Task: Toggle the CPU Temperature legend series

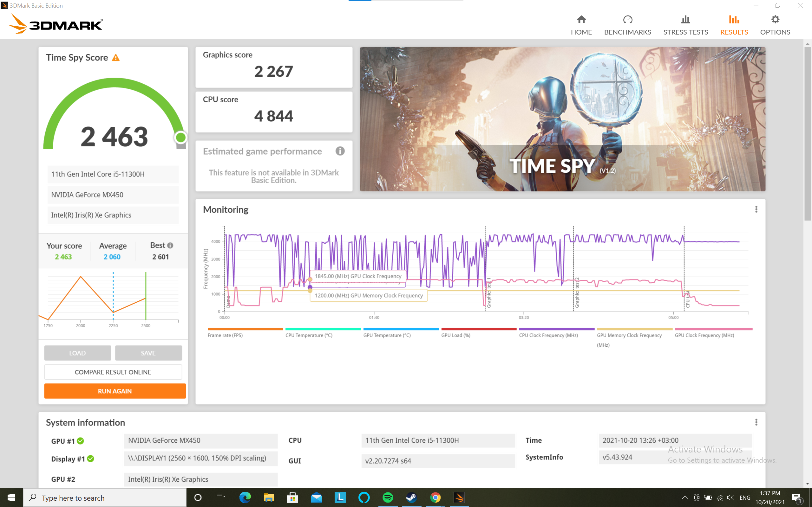Action: point(309,335)
